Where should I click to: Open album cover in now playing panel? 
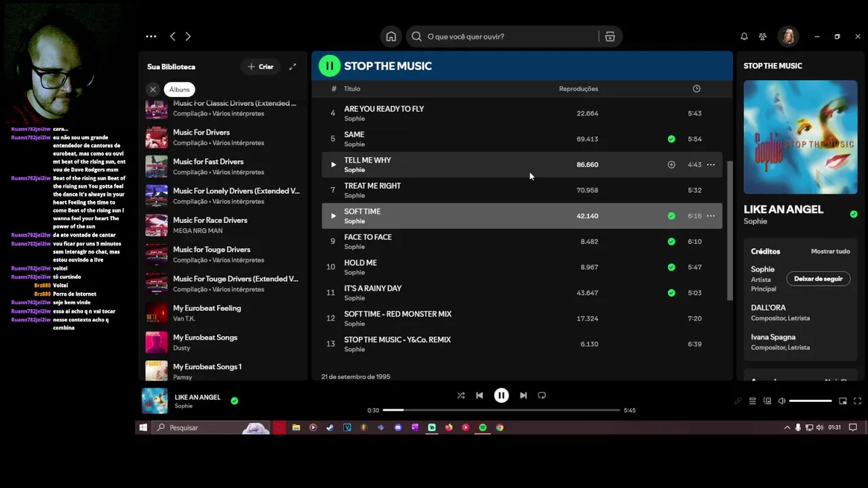[x=800, y=137]
